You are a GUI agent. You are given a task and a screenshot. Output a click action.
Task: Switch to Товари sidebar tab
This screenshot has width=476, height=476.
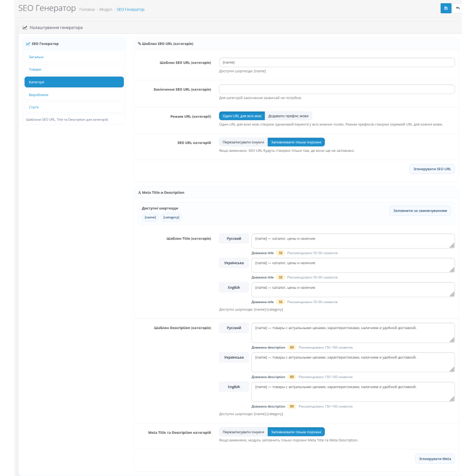click(74, 69)
